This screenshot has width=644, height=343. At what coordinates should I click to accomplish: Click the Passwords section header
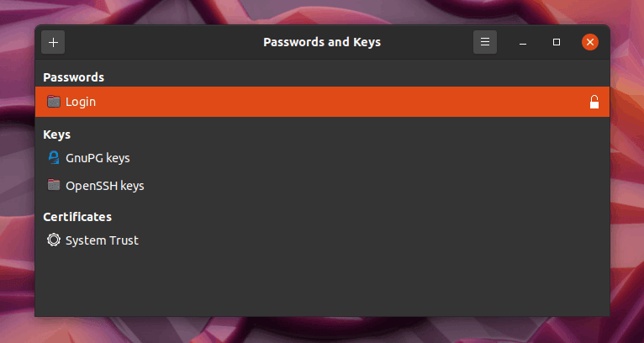(73, 77)
